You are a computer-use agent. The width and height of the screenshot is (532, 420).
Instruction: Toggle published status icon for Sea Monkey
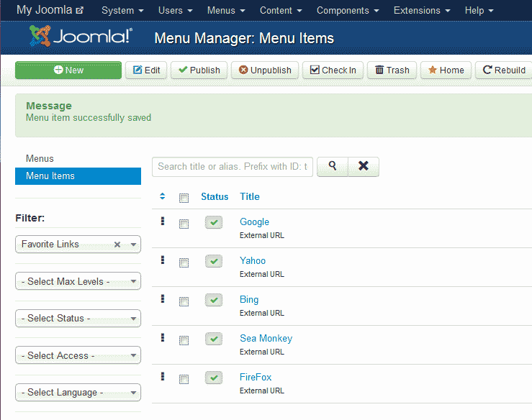pos(214,339)
